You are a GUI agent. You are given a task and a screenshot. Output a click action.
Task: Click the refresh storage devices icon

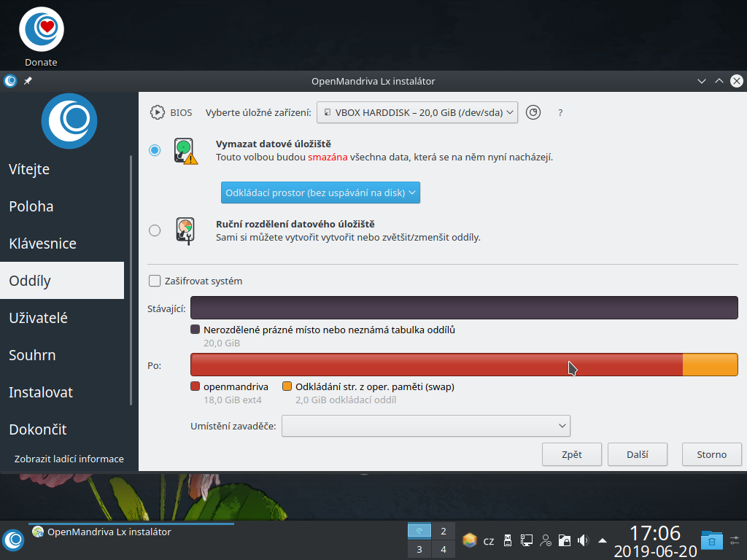coord(533,112)
